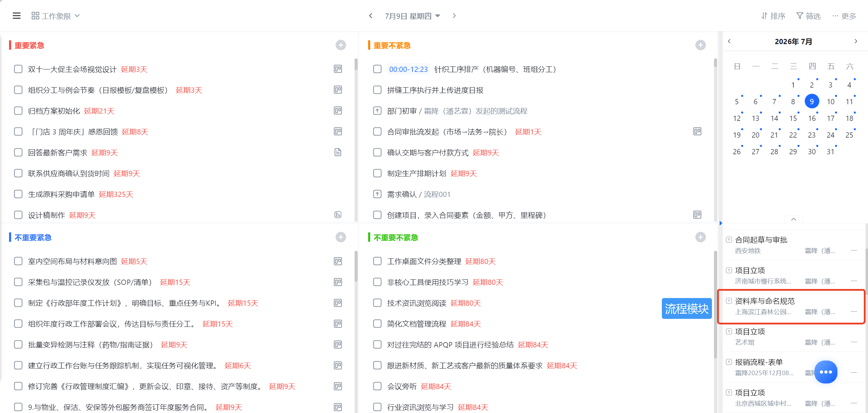Select July 9 in calendar
This screenshot has width=868, height=413.
pos(812,101)
